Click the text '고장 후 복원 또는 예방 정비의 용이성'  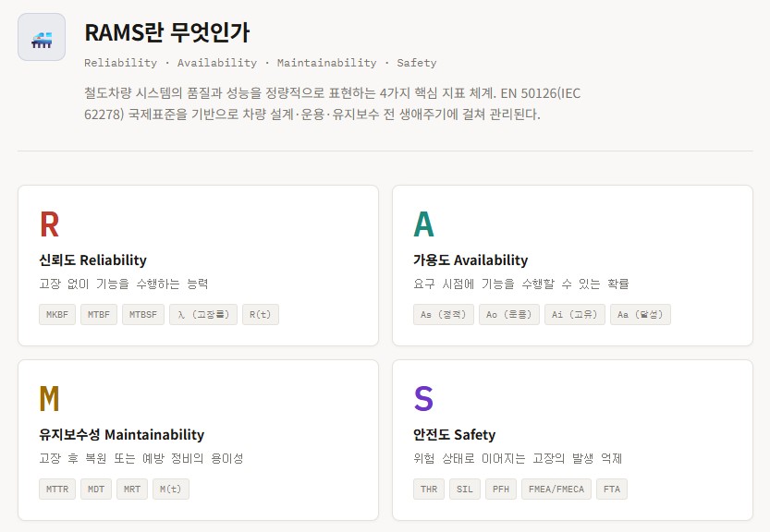(141, 458)
